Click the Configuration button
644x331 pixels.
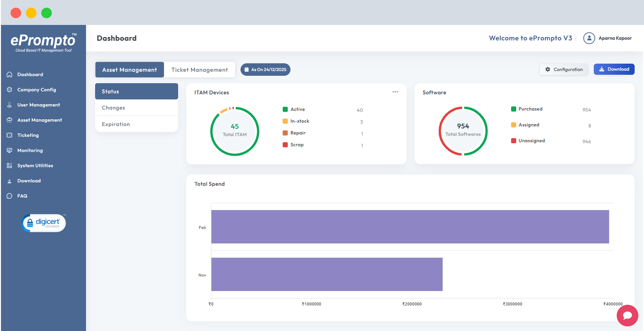coord(564,70)
